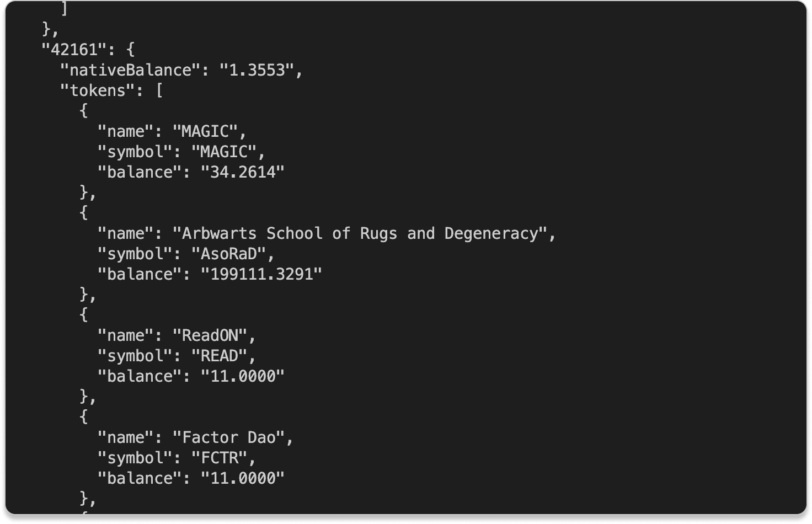This screenshot has height=524, width=812.
Task: Click the balance value "199111.3291"
Action: click(261, 274)
